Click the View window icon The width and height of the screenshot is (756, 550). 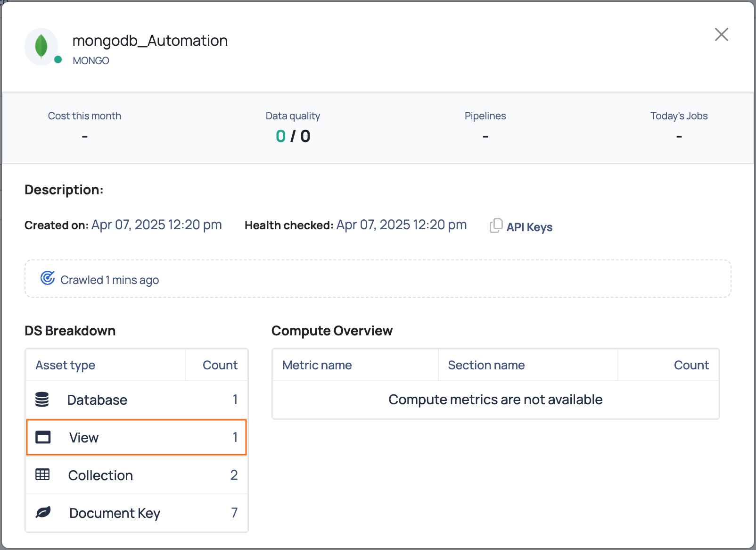(x=43, y=437)
